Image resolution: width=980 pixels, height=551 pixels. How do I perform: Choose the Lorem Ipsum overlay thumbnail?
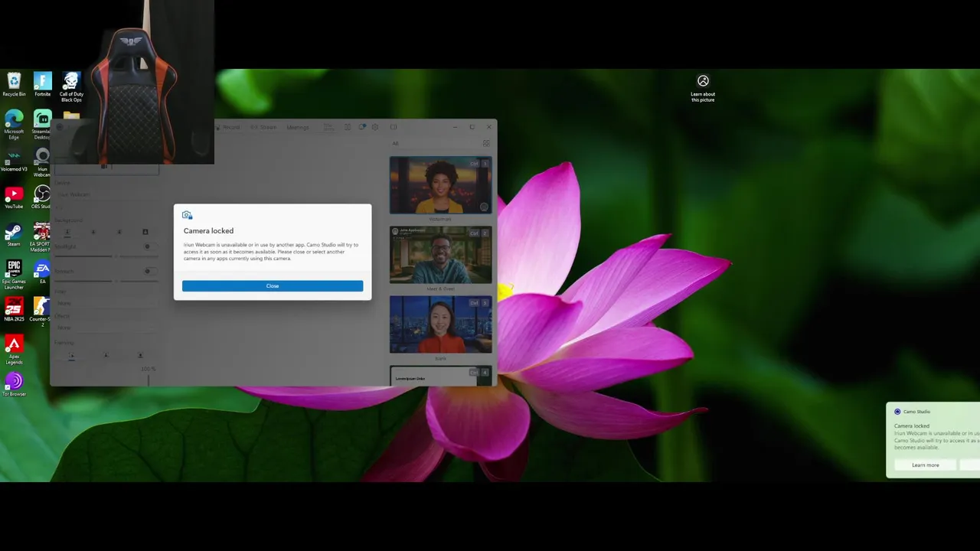pyautogui.click(x=440, y=377)
